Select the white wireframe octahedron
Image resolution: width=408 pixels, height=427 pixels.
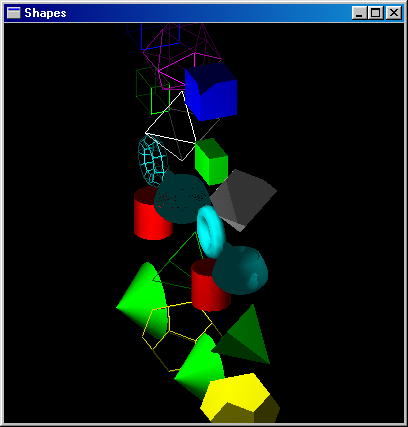pyautogui.click(x=173, y=128)
